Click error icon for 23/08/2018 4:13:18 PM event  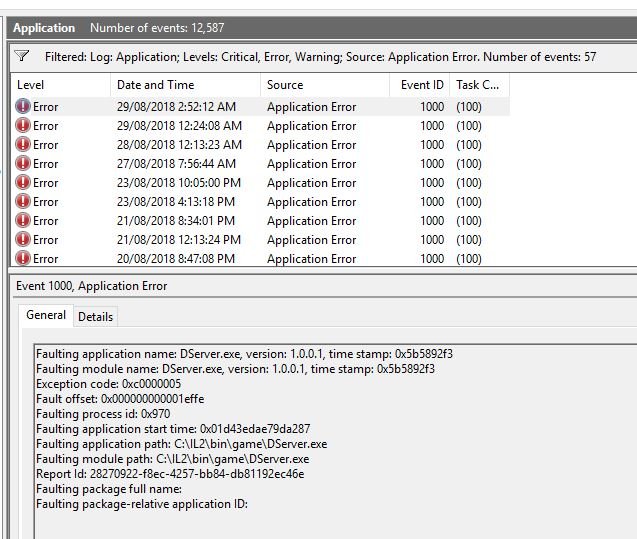pos(23,202)
